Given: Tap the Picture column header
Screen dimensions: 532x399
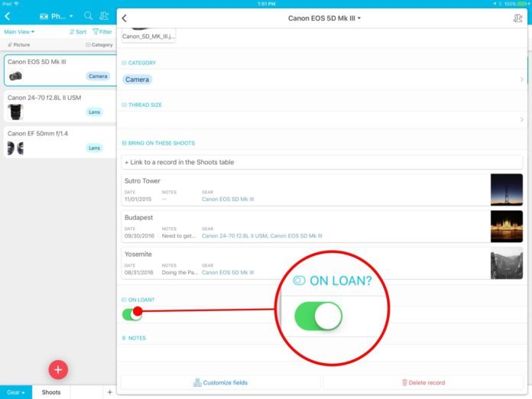Looking at the screenshot, I should (19, 45).
